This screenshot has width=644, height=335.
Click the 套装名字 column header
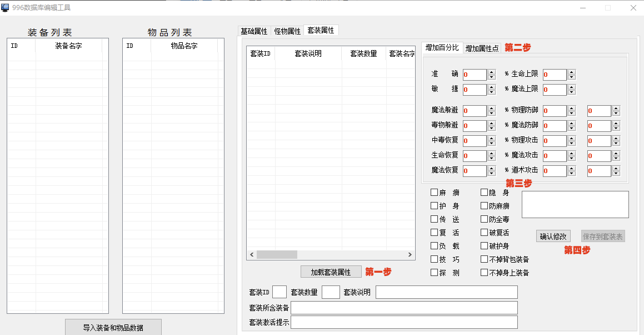coord(401,53)
